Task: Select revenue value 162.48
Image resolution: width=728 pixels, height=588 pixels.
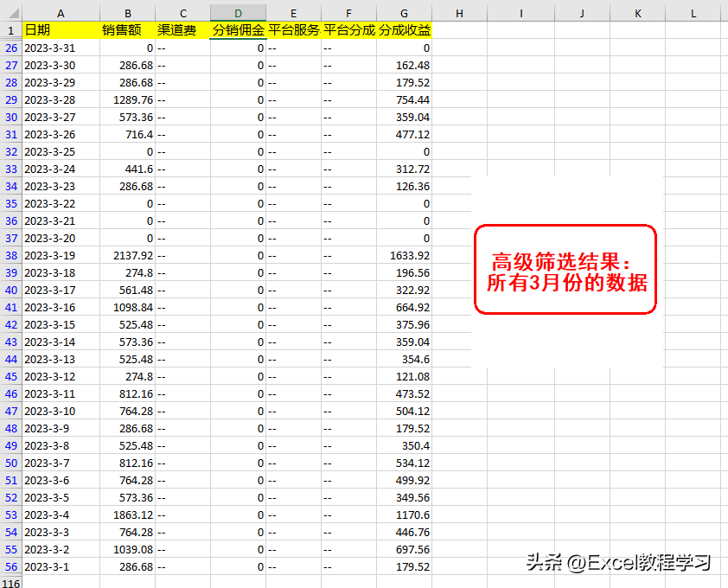Action: point(405,66)
